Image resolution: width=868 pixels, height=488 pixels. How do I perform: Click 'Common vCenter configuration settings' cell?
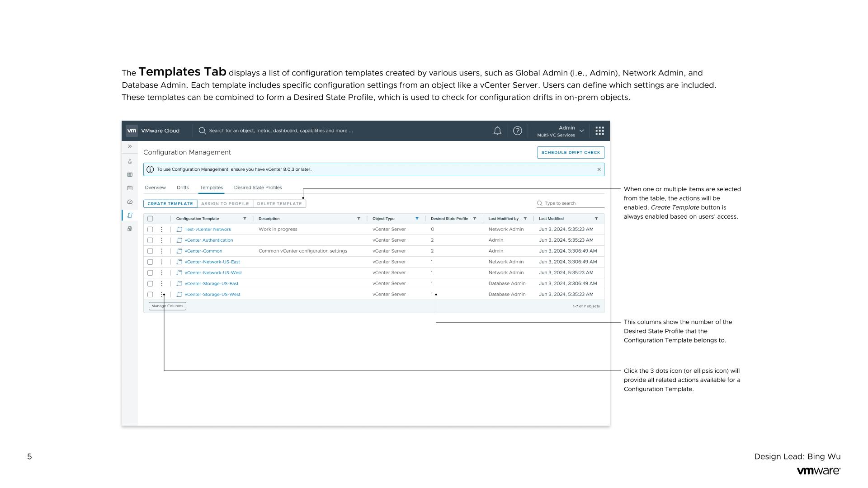[x=303, y=251]
